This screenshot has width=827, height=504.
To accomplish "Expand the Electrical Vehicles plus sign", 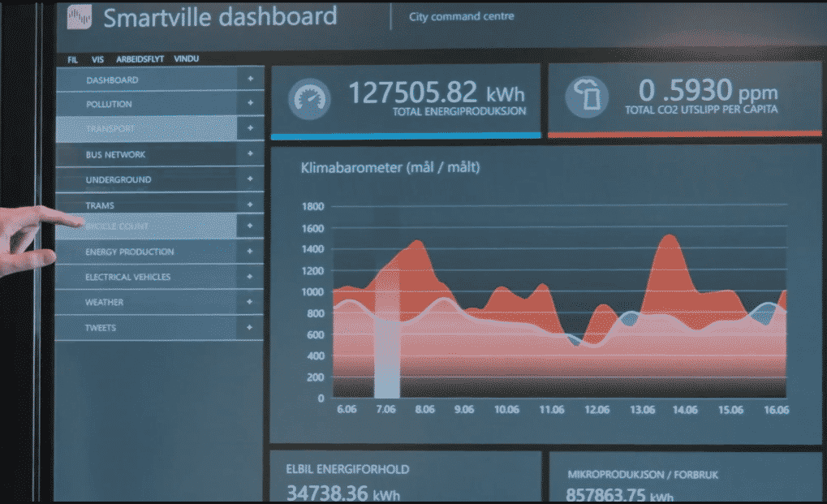I will [x=250, y=277].
